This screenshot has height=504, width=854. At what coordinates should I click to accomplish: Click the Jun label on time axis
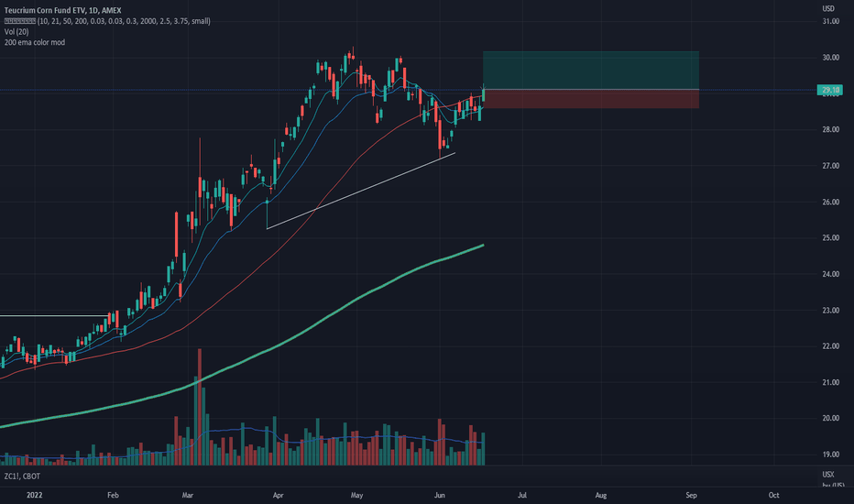440,495
